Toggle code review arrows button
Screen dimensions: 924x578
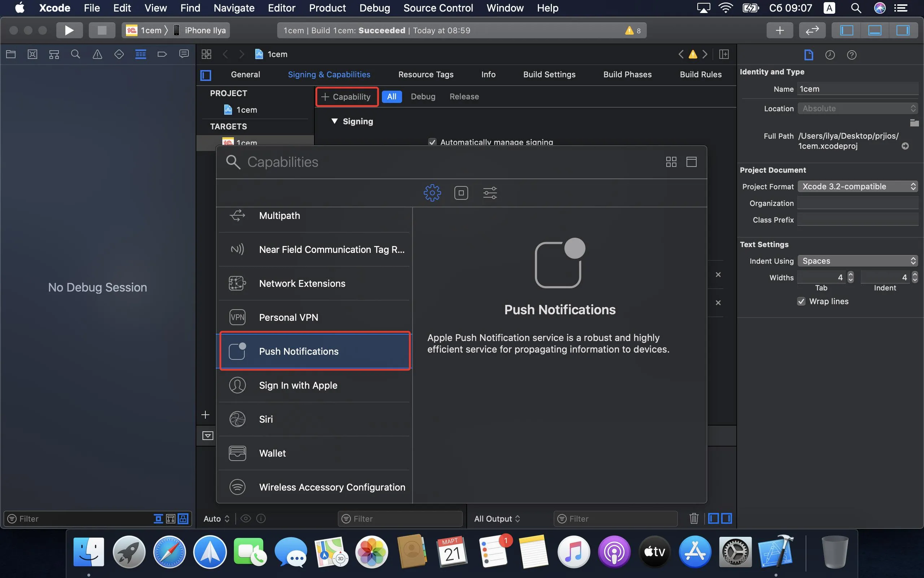pyautogui.click(x=812, y=30)
